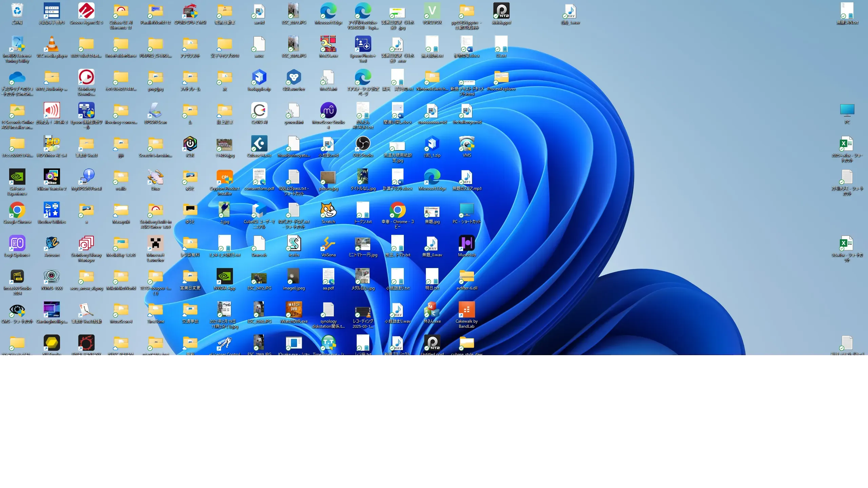
Task: Select the OBS Studio shortcut
Action: click(363, 144)
